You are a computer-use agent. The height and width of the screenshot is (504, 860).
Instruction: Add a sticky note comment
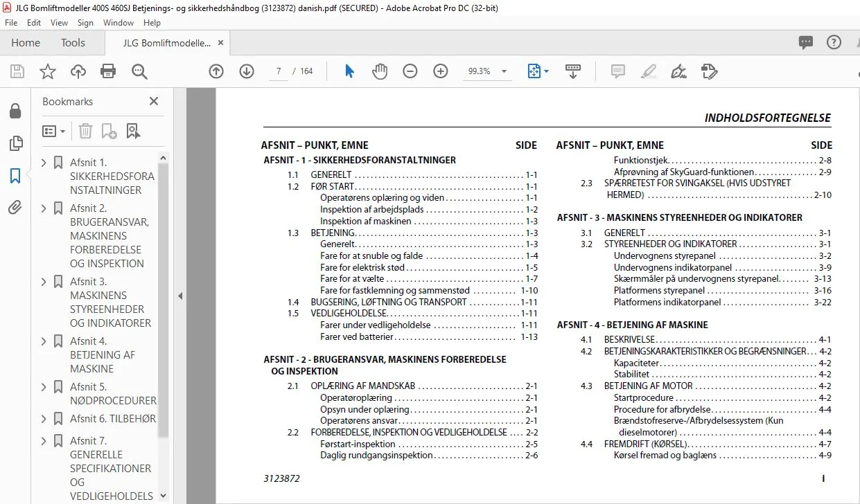pos(618,71)
